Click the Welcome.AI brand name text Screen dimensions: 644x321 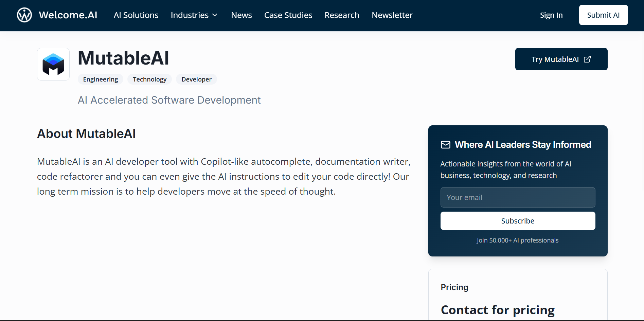(68, 15)
